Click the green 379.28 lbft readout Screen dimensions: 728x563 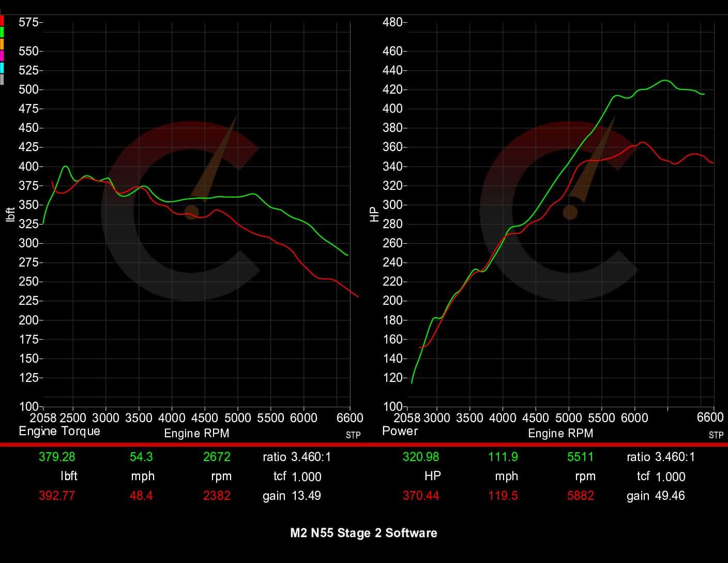pos(57,457)
